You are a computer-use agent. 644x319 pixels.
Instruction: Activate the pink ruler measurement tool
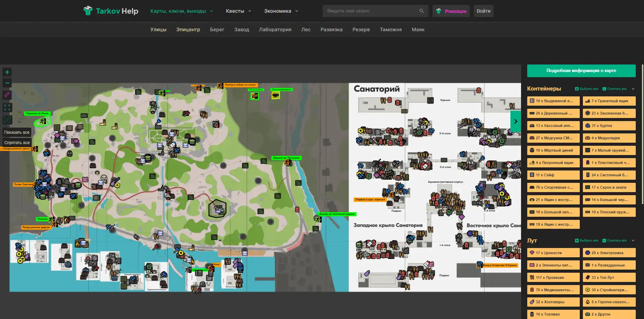(7, 95)
